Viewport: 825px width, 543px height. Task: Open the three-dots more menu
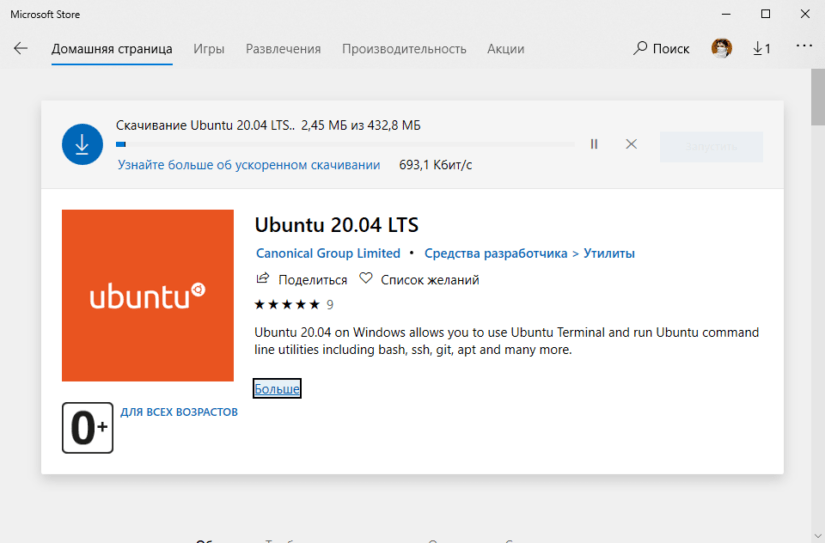point(804,46)
